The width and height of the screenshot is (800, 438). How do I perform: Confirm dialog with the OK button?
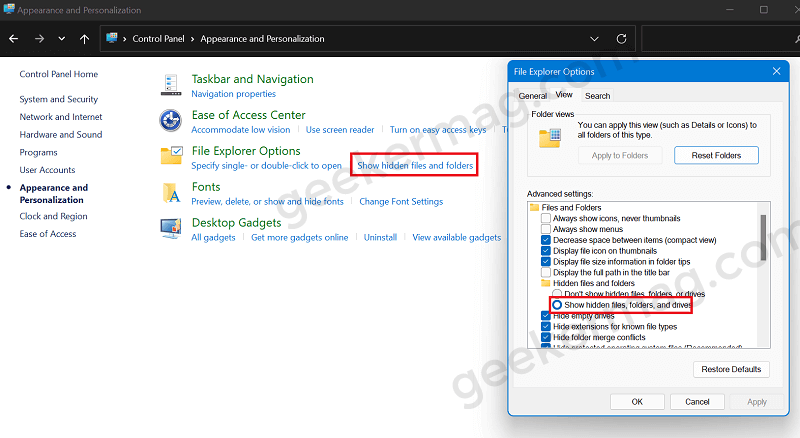(637, 402)
